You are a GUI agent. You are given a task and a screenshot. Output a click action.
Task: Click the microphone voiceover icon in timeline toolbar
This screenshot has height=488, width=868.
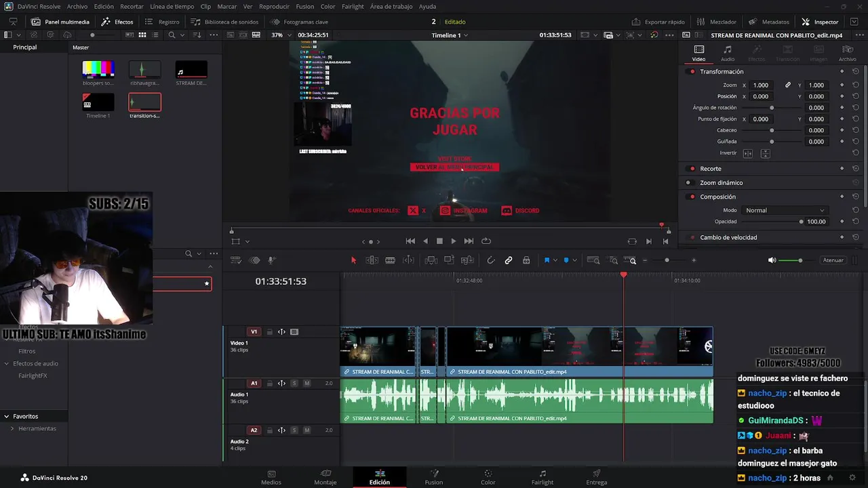(271, 260)
